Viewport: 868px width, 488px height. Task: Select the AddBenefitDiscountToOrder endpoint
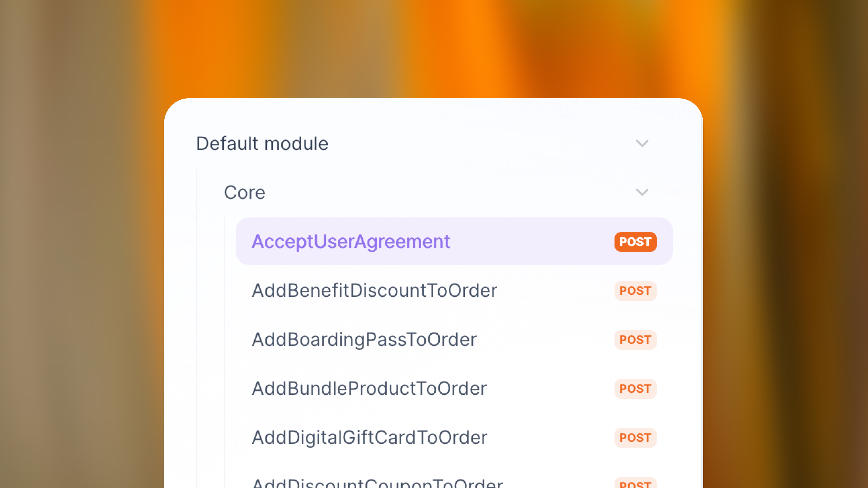pyautogui.click(x=375, y=291)
